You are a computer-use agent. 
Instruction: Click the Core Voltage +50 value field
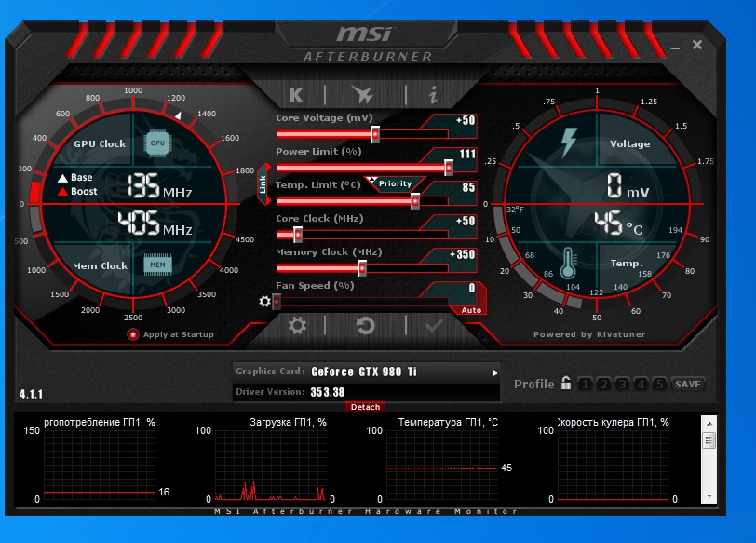click(x=465, y=120)
